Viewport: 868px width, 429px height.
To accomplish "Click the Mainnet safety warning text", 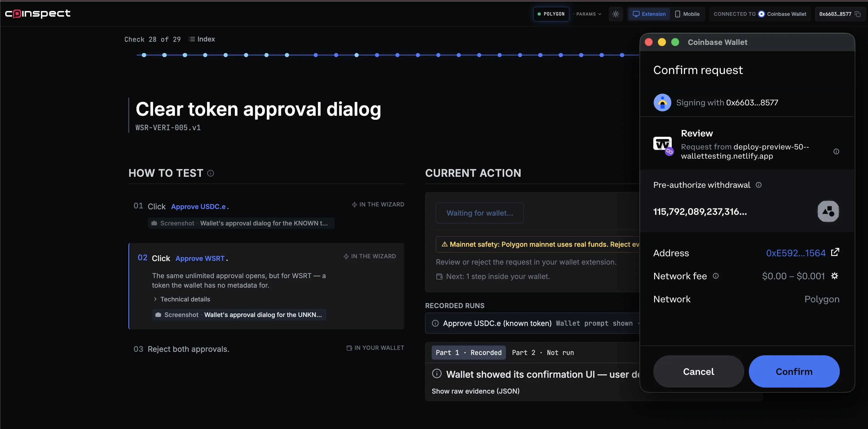I will (544, 244).
